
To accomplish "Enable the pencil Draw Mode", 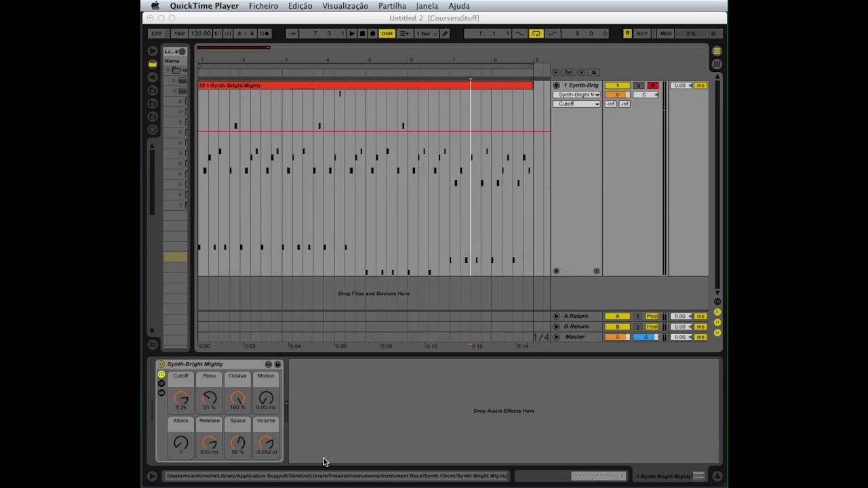I will click(445, 33).
